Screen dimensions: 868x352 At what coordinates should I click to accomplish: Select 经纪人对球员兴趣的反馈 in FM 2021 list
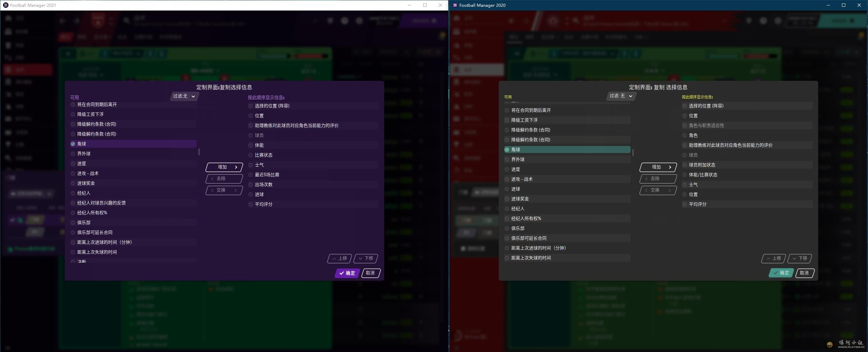[x=133, y=203]
